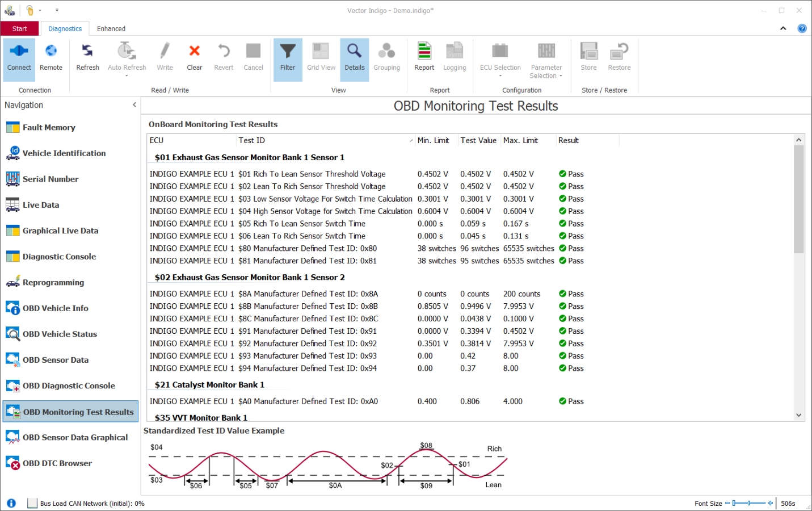Click the Bus Load CAN Network indicator
The height and width of the screenshot is (511, 812).
87,503
